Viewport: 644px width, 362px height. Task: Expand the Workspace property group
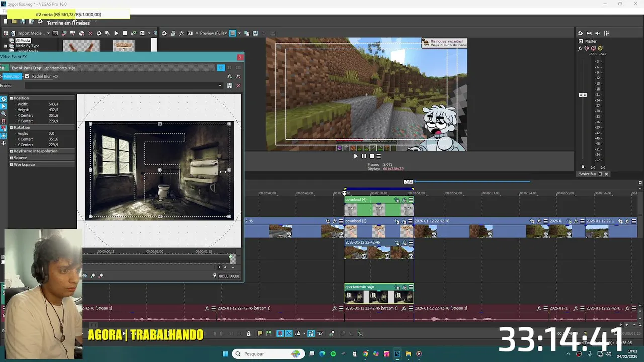[11, 164]
